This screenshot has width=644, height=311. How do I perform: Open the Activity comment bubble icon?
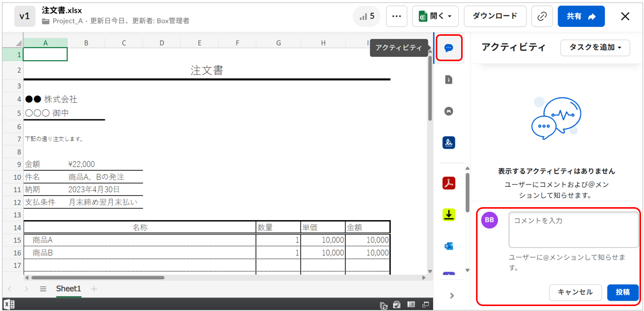coord(449,48)
